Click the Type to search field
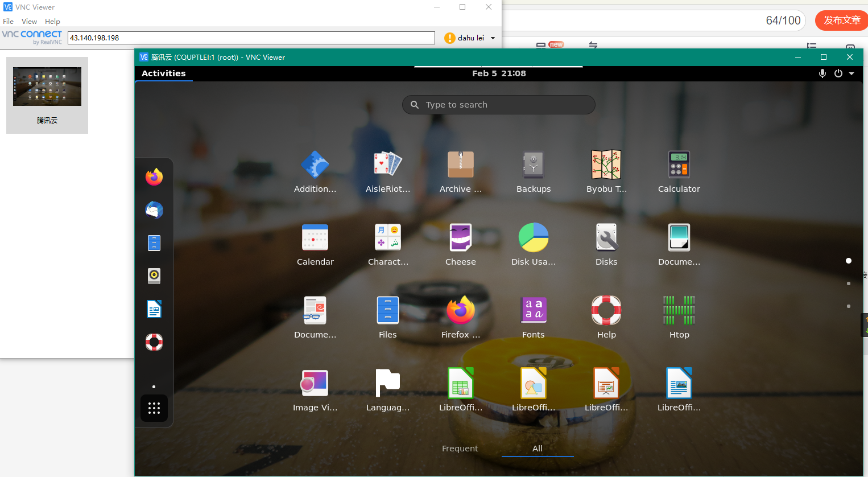The width and height of the screenshot is (868, 477). coord(498,105)
